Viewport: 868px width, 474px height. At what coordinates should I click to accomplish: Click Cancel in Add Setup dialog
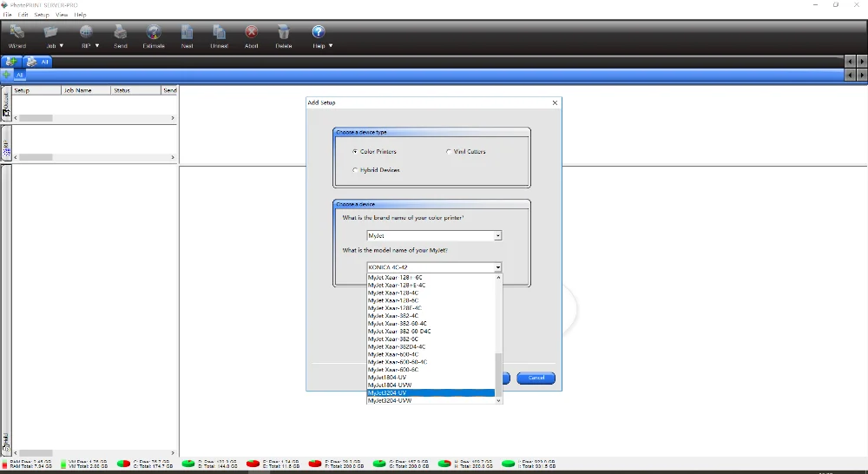click(536, 378)
